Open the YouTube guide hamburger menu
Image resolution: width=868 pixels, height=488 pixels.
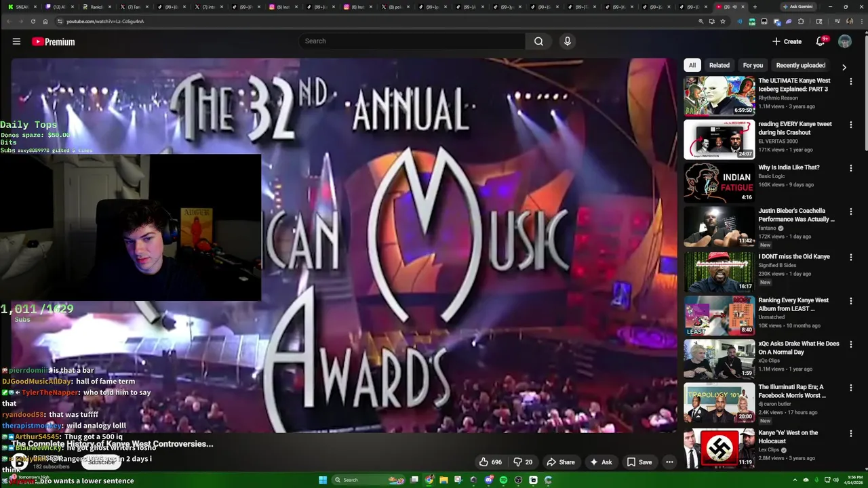(16, 41)
